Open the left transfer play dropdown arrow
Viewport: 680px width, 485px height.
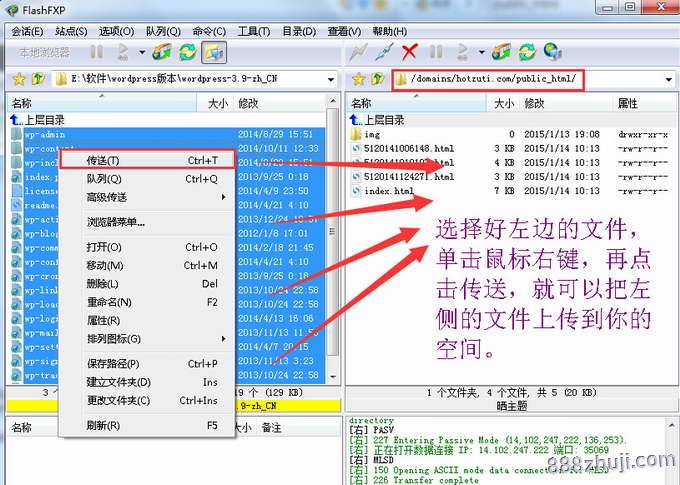(x=142, y=52)
